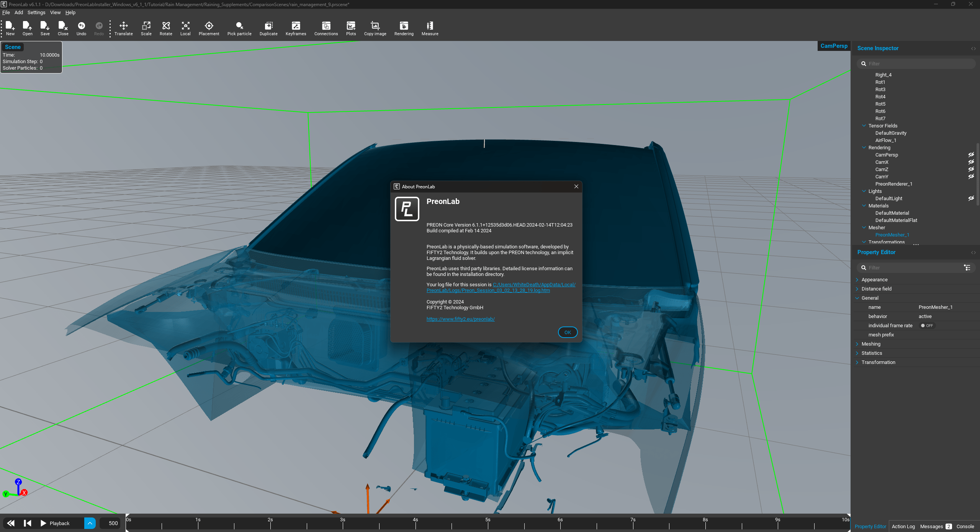Undo the last action

pyautogui.click(x=81, y=28)
